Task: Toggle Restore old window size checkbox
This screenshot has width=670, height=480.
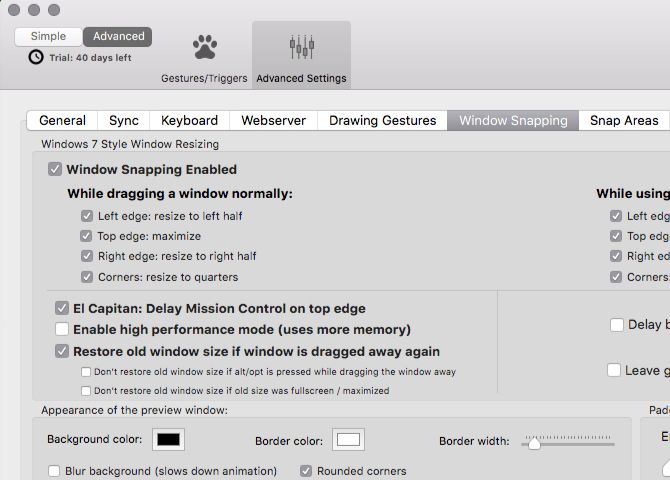Action: [x=62, y=351]
